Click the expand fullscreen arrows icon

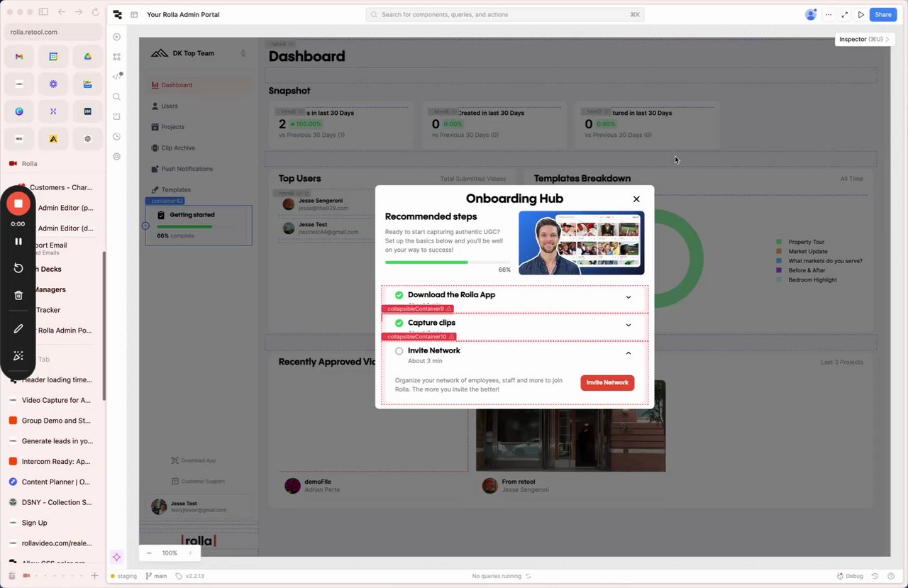click(845, 14)
